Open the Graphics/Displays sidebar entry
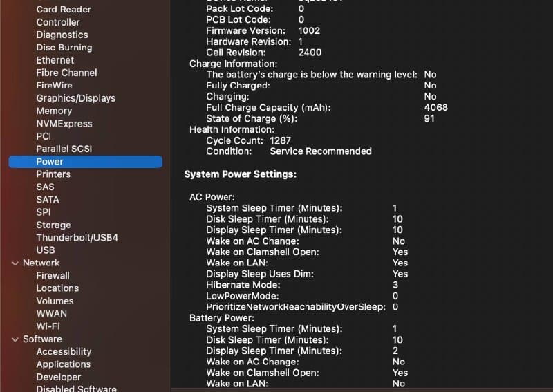Screen dimensions: 553x392 (x=75, y=98)
